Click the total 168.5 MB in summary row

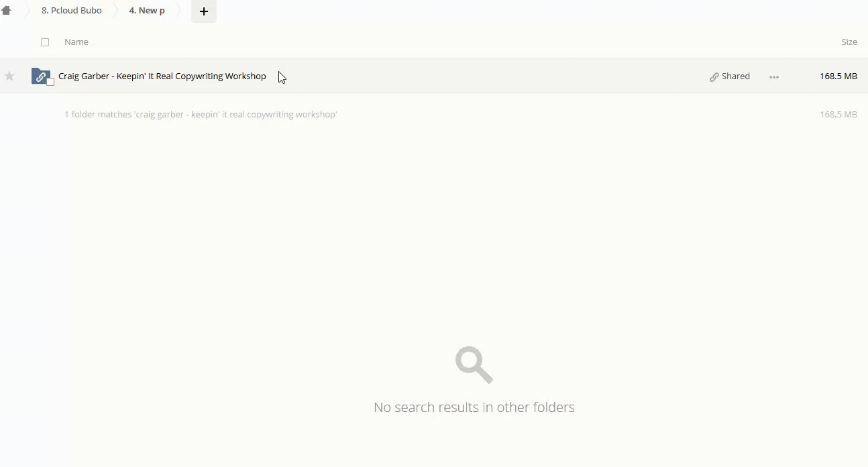tap(838, 115)
